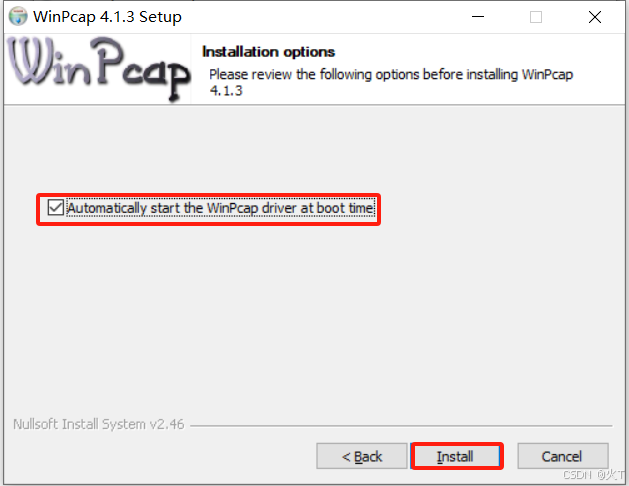The width and height of the screenshot is (629, 486).
Task: Go back with the '< Back' button
Action: coord(362,456)
